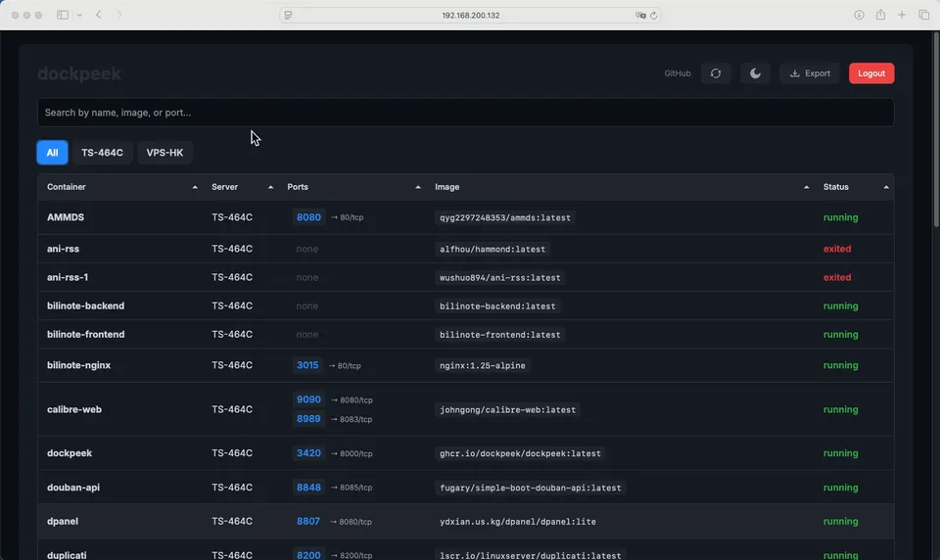
Task: Sort table by Ports column arrow
Action: [x=418, y=187]
